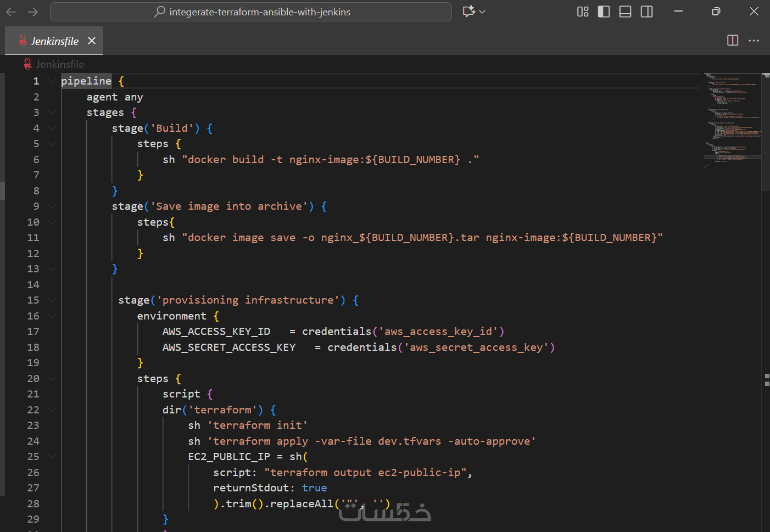Toggle the primary side bar
The width and height of the screenshot is (770, 532).
[604, 12]
